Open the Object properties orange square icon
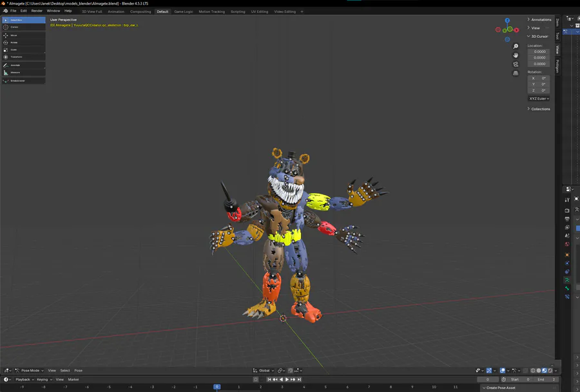 [567, 254]
